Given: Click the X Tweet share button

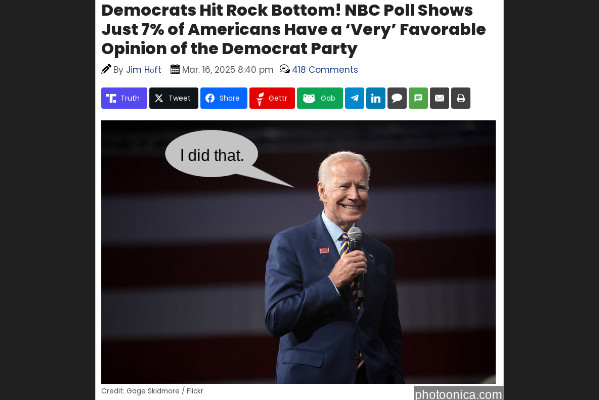Looking at the screenshot, I should pos(173,98).
